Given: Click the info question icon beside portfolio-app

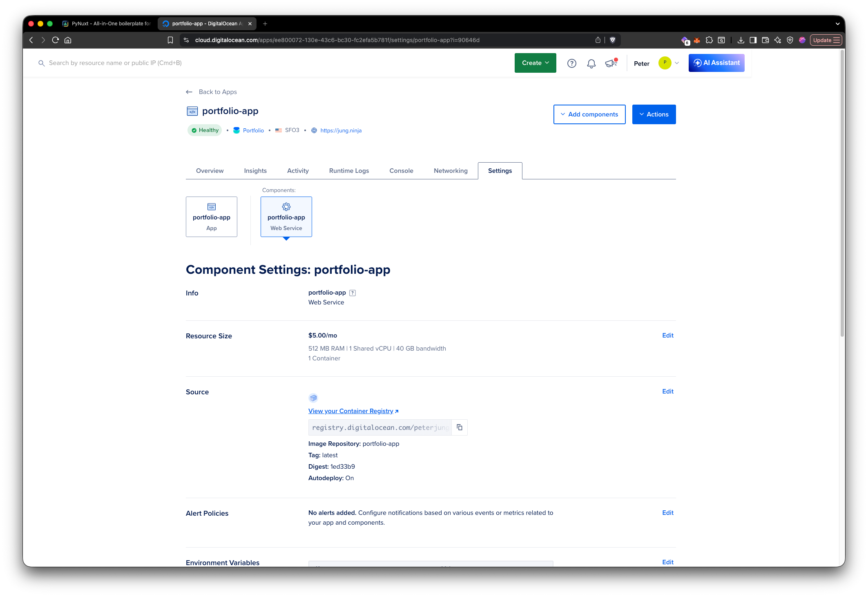Looking at the screenshot, I should pyautogui.click(x=353, y=293).
